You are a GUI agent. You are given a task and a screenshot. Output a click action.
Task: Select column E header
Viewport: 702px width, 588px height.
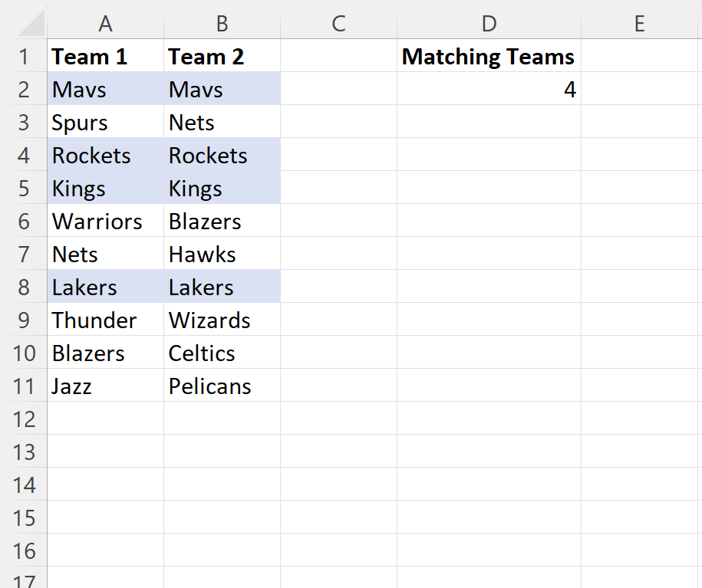pos(641,23)
